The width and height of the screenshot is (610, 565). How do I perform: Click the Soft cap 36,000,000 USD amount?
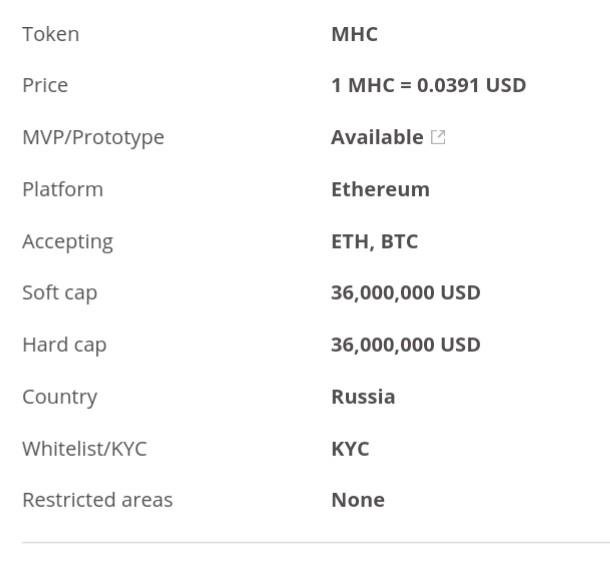(405, 293)
